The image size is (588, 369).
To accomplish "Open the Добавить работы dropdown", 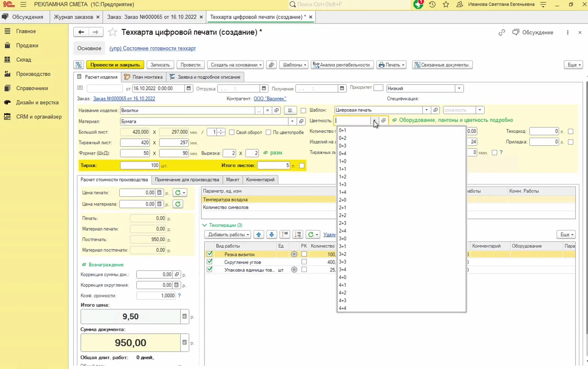I will (228, 234).
